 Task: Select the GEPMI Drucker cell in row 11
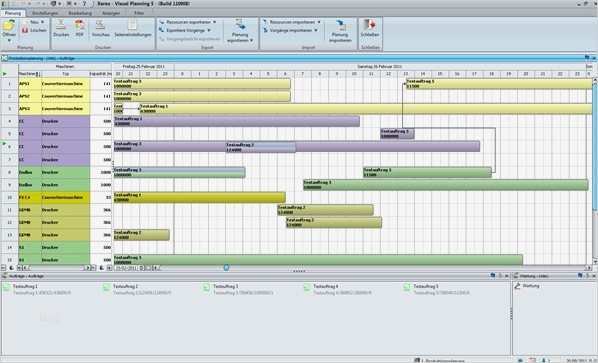click(x=65, y=210)
